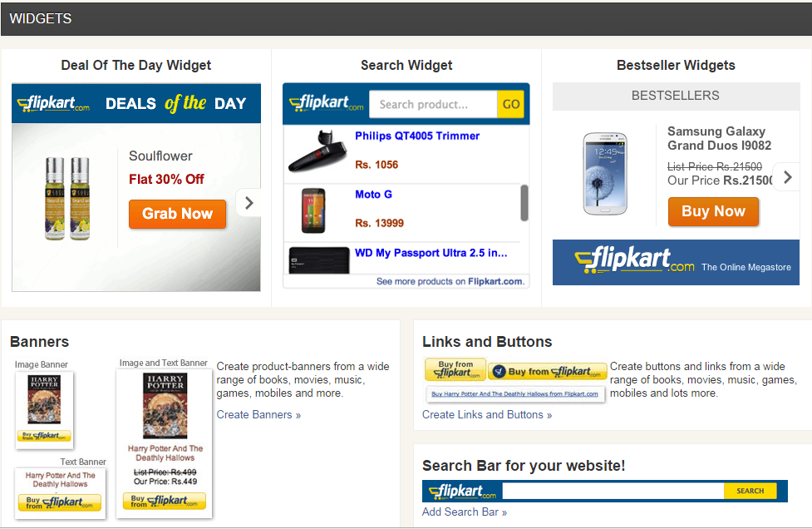The width and height of the screenshot is (812, 529).
Task: Select the Moto G product image
Action: click(314, 211)
